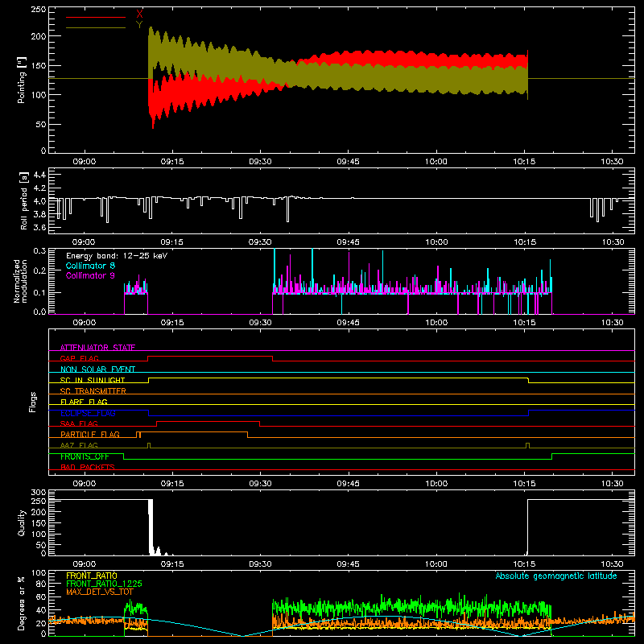Viewport: 644px width, 644px height.
Task: Click the 10:30 tick on Flags plot
Action: (612, 484)
